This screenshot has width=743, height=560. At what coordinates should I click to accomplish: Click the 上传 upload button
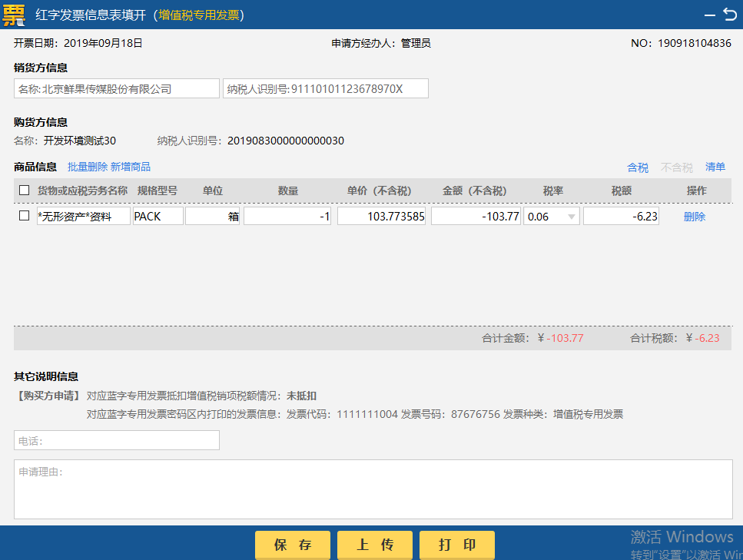click(374, 545)
